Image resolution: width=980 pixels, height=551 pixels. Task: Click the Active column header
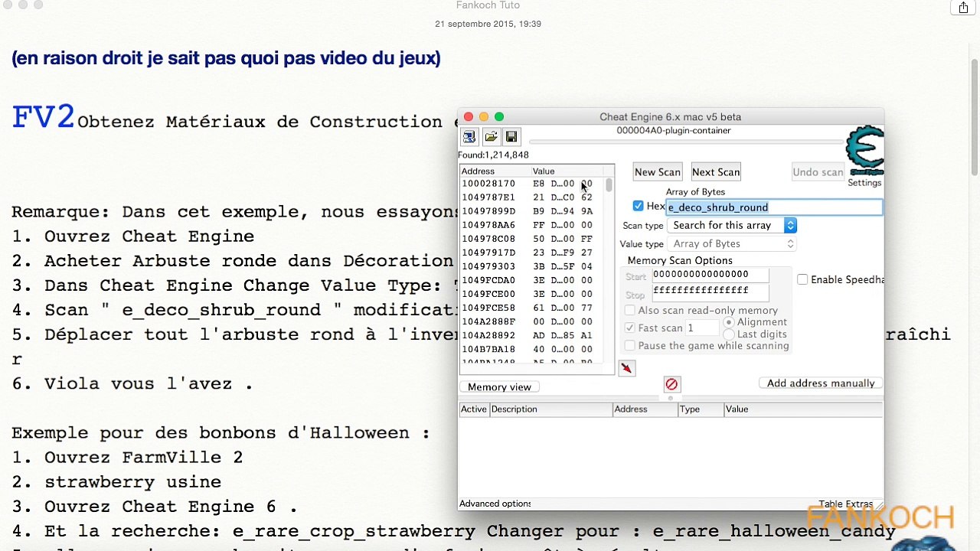474,409
